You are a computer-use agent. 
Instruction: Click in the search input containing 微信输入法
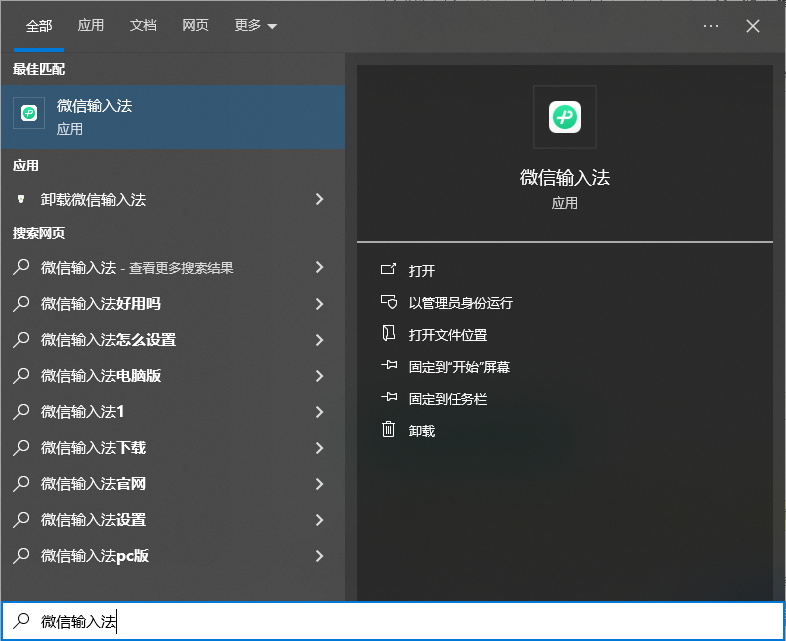392,621
